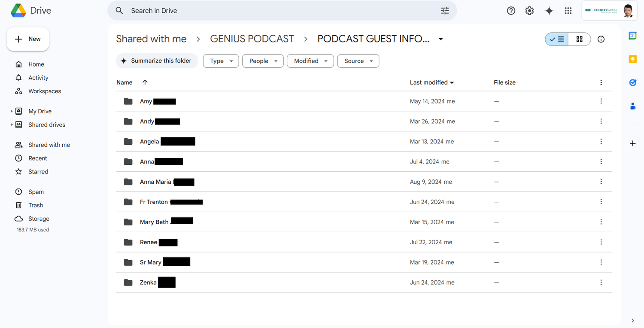
Task: Go to Shared with me in sidebar
Action: [x=49, y=145]
